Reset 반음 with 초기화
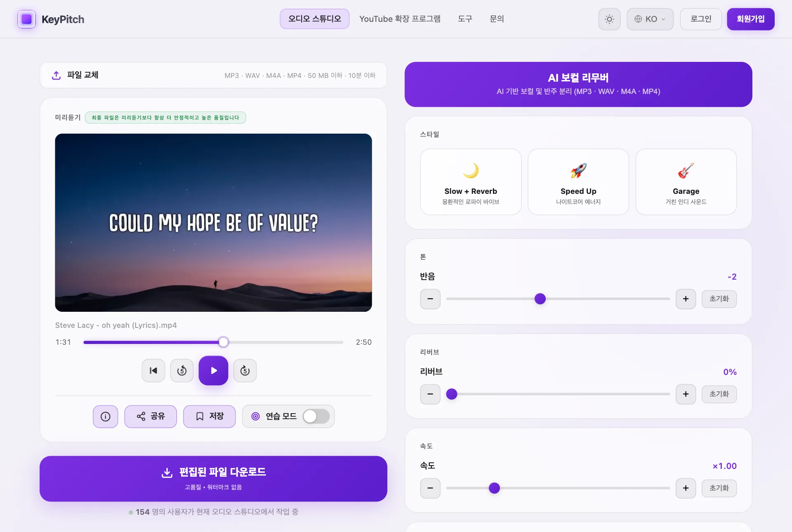The height and width of the screenshot is (532, 792). pyautogui.click(x=719, y=299)
